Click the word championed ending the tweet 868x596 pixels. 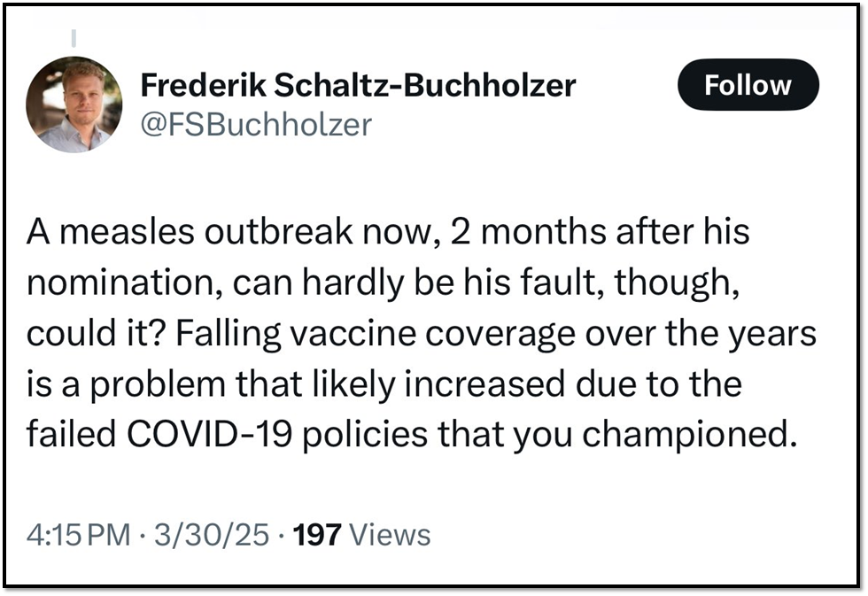coord(690,436)
